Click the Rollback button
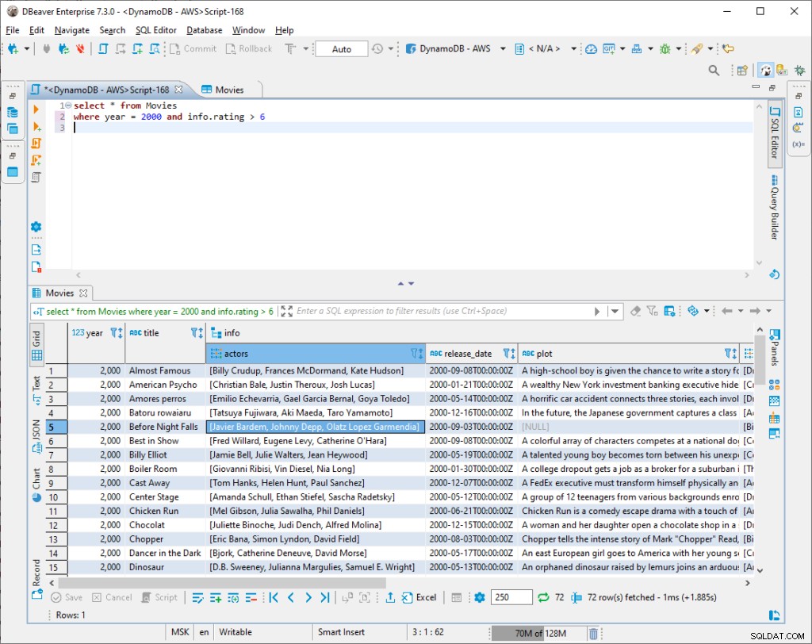This screenshot has height=644, width=812. (x=249, y=48)
